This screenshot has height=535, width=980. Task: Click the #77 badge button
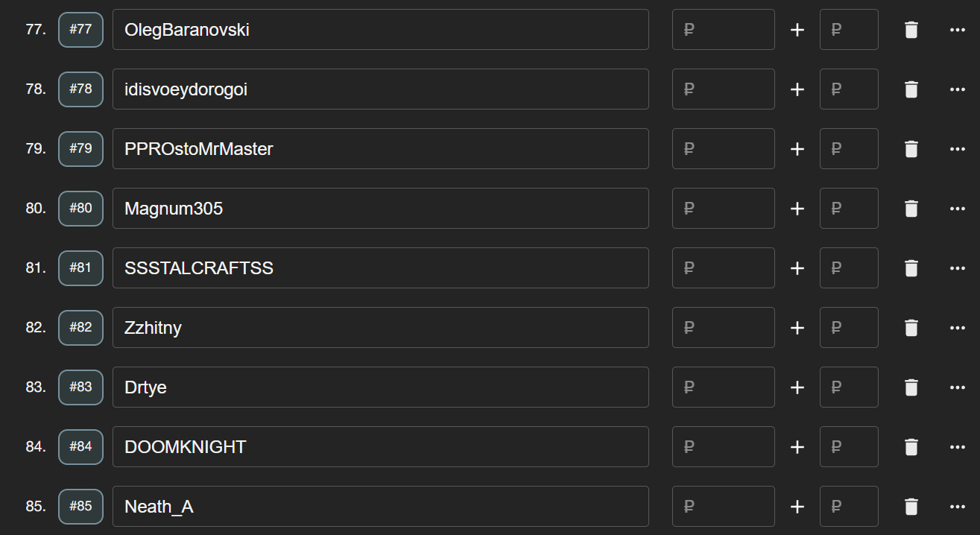[x=80, y=29]
